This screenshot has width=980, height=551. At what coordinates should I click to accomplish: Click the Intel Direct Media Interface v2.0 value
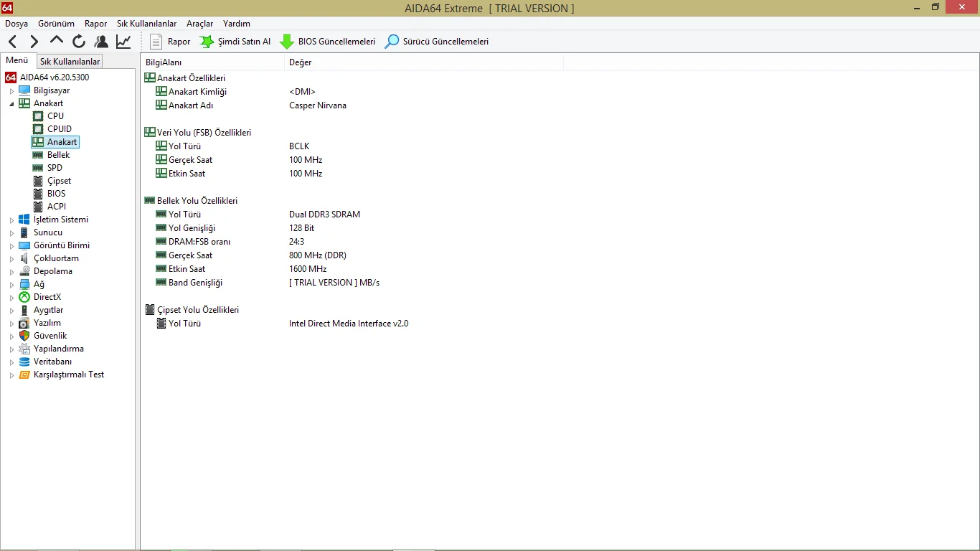tap(349, 324)
